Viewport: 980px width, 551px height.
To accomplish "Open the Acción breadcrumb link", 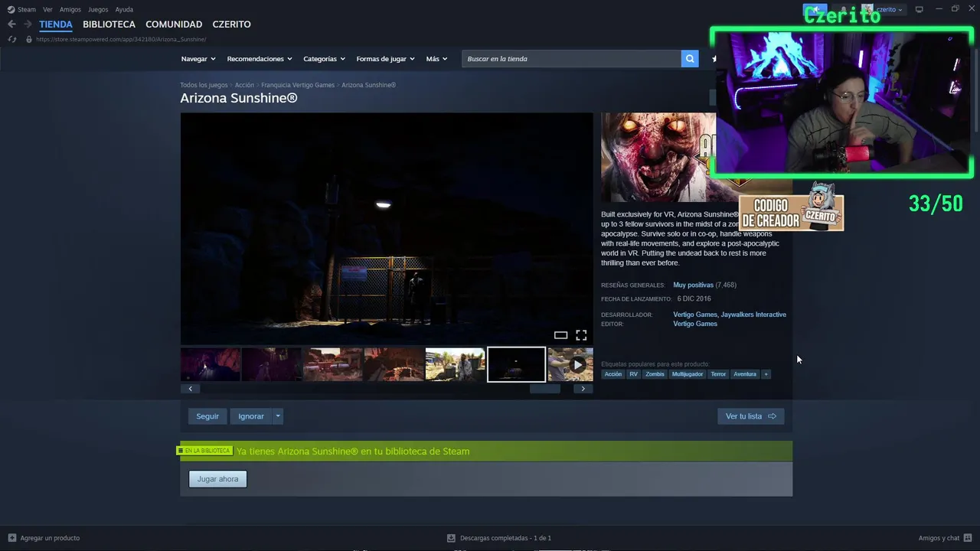I will pyautogui.click(x=244, y=85).
